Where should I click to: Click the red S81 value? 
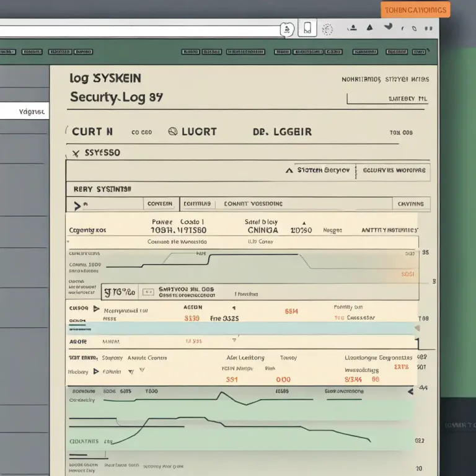232,379
